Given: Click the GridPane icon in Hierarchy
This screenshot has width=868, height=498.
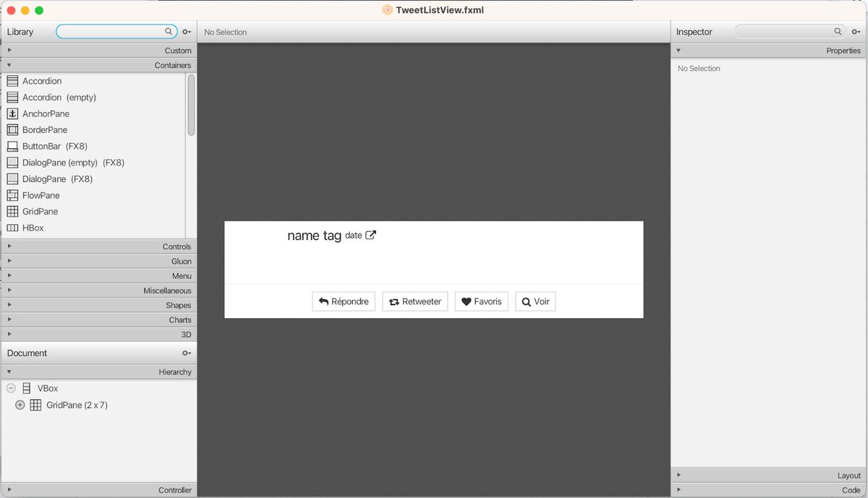Looking at the screenshot, I should [x=35, y=405].
